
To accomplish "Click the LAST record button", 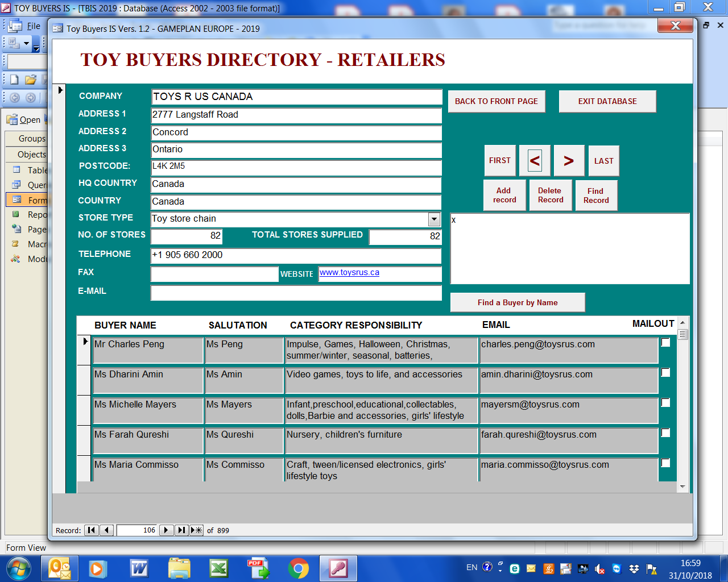I will coord(603,161).
